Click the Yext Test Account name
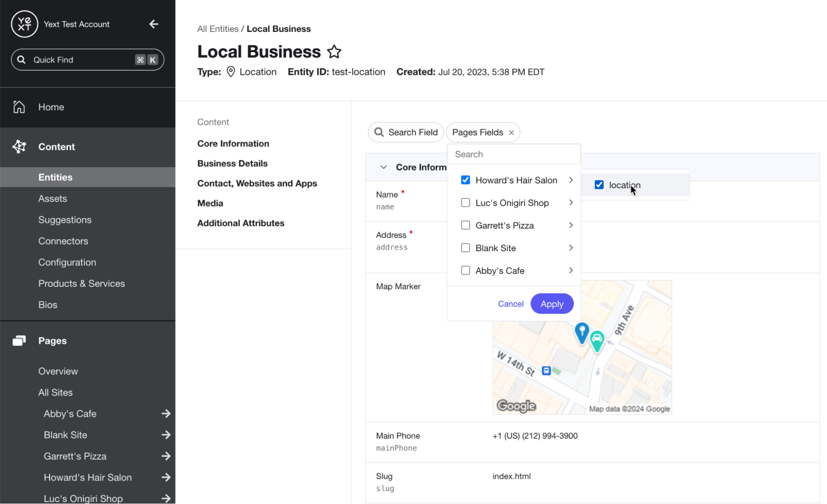 coord(77,24)
